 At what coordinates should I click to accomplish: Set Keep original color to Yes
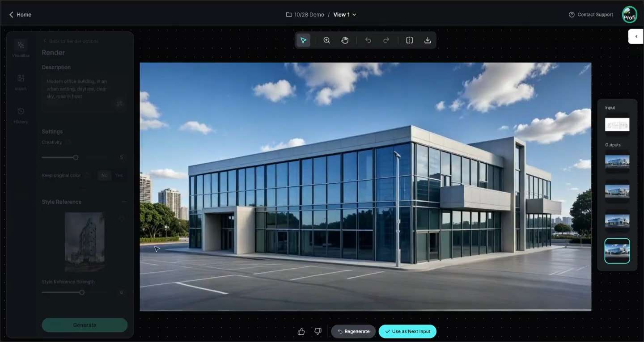pyautogui.click(x=119, y=176)
